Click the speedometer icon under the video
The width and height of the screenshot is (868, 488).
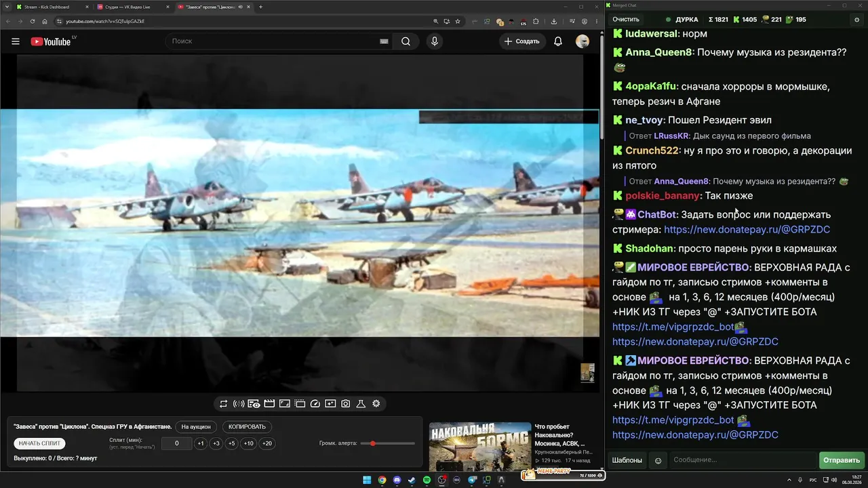click(x=315, y=404)
